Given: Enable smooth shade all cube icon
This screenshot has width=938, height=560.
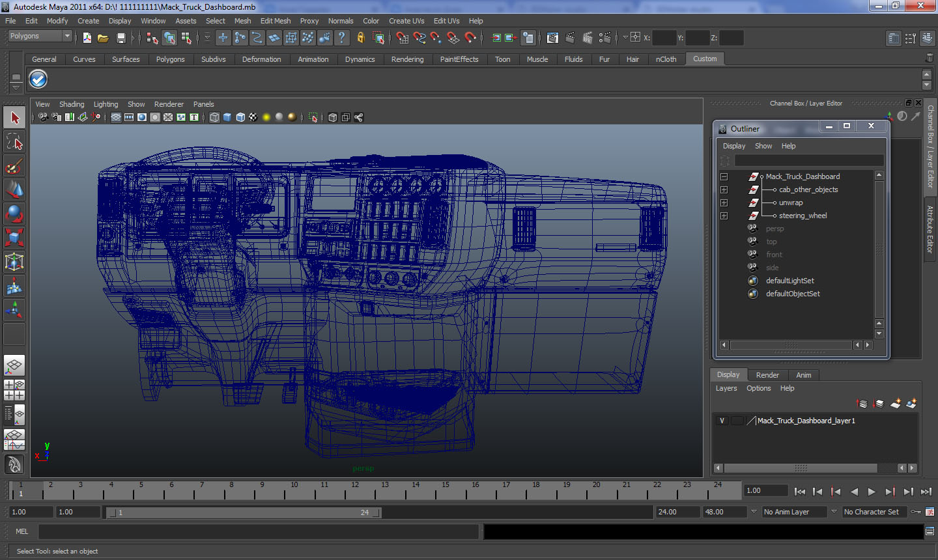Looking at the screenshot, I should (x=227, y=117).
